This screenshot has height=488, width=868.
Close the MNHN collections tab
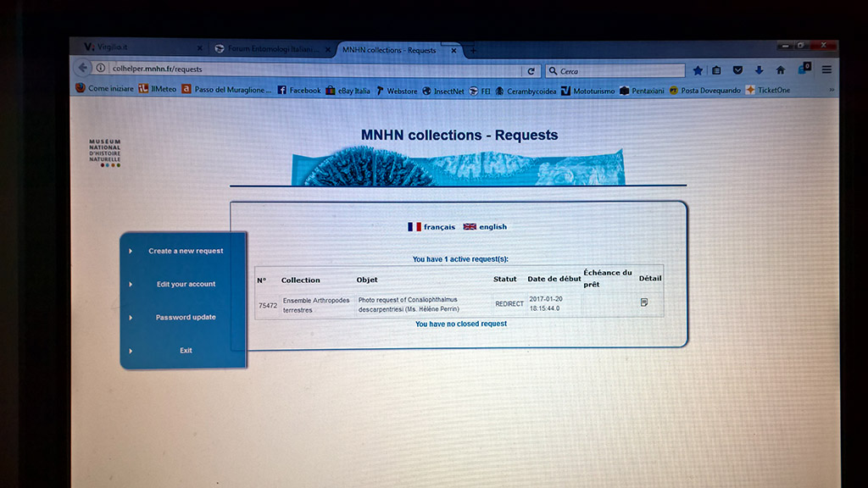[x=453, y=51]
